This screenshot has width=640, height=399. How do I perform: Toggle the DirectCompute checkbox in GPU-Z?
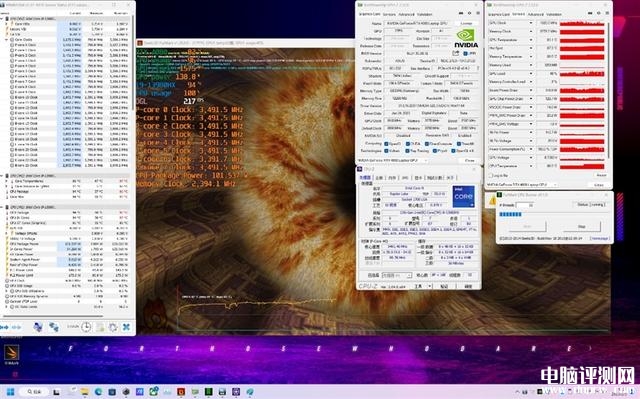click(427, 144)
